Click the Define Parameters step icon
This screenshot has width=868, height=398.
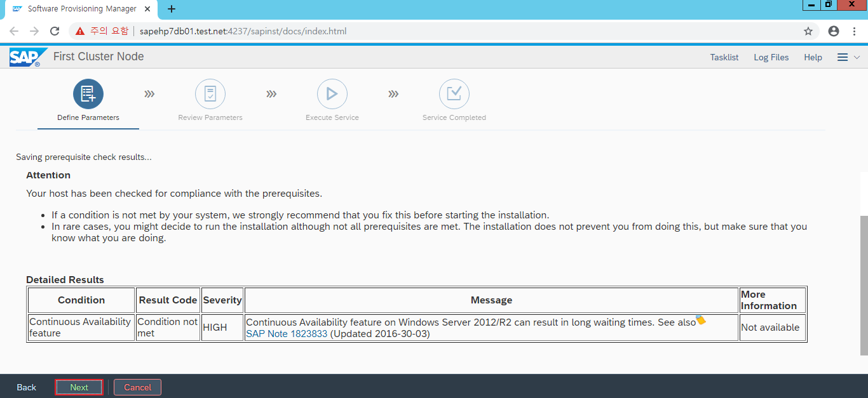coord(88,94)
